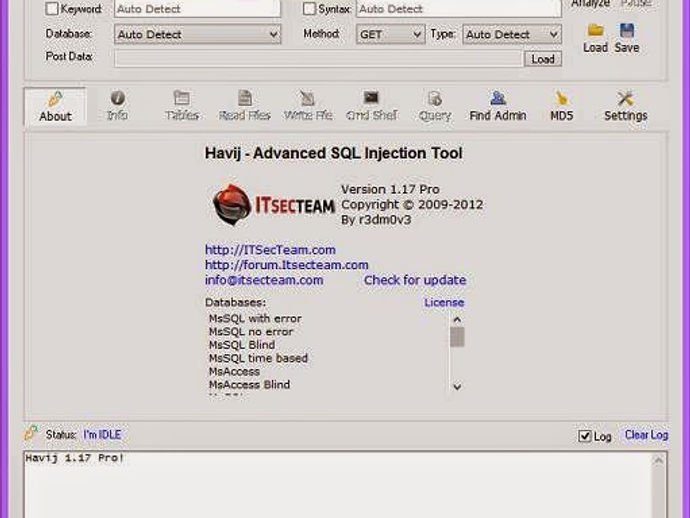
Task: Click the status icon beside Status label
Action: [31, 433]
